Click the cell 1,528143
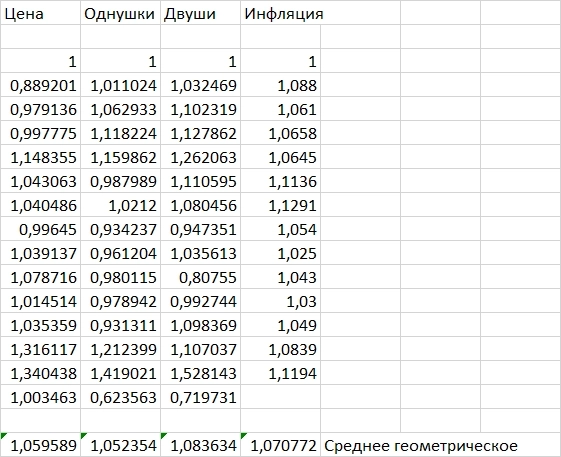This screenshot has height=457, width=561. pos(200,373)
